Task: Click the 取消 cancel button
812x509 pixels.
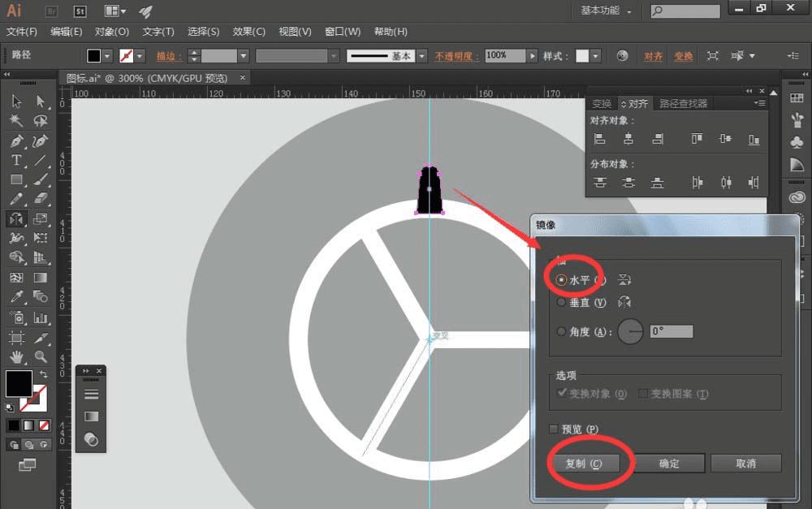Action: (x=745, y=464)
